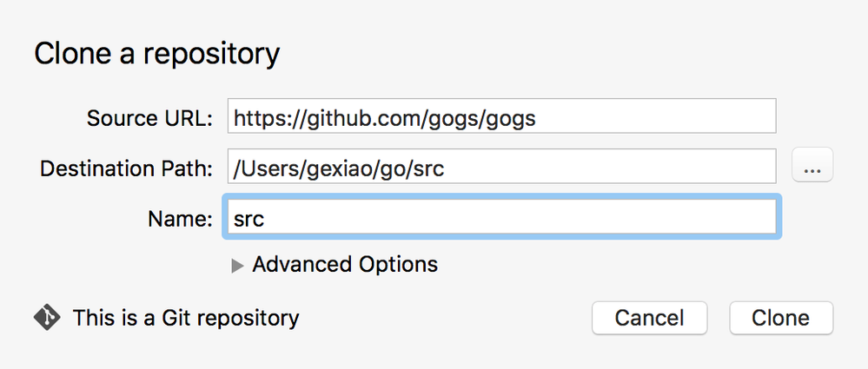Click the "Name:" field label
The image size is (868, 369).
tap(181, 219)
